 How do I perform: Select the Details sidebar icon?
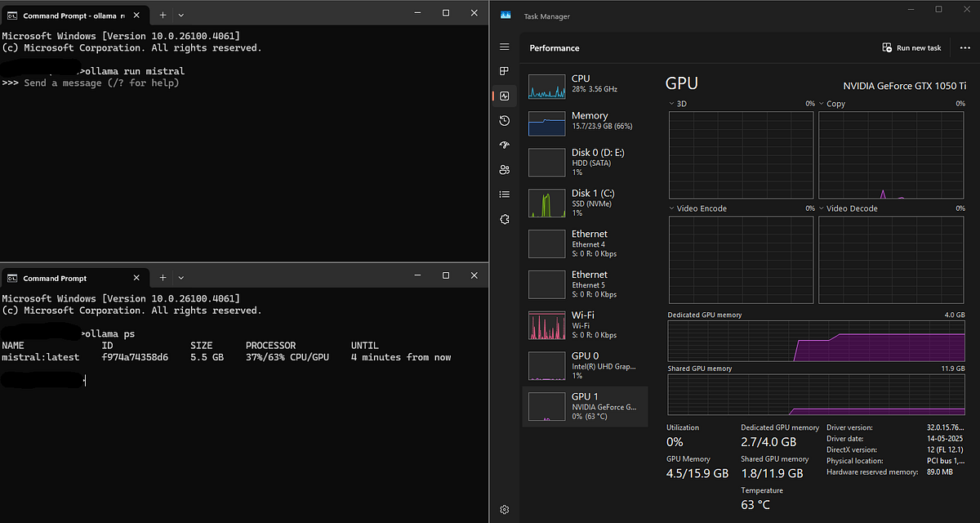point(504,194)
